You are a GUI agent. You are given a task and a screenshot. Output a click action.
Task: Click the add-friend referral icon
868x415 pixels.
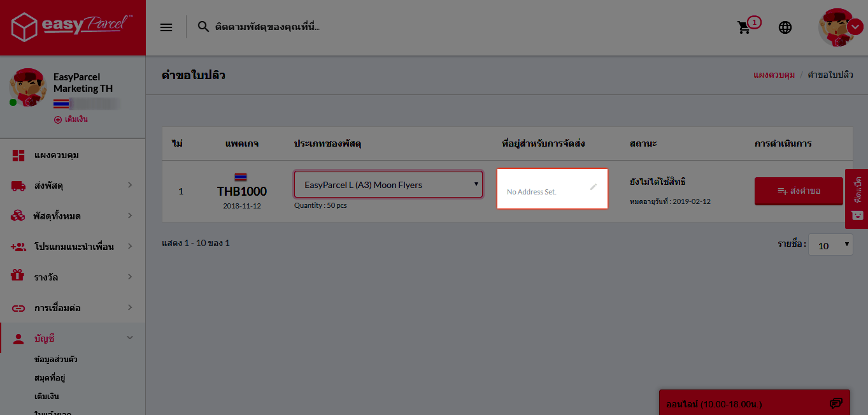click(x=18, y=247)
